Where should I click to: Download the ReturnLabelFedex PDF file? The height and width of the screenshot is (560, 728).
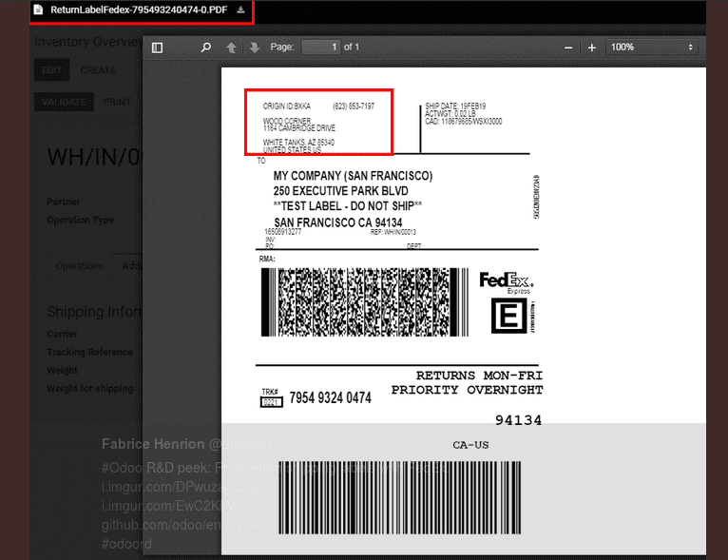pos(240,10)
